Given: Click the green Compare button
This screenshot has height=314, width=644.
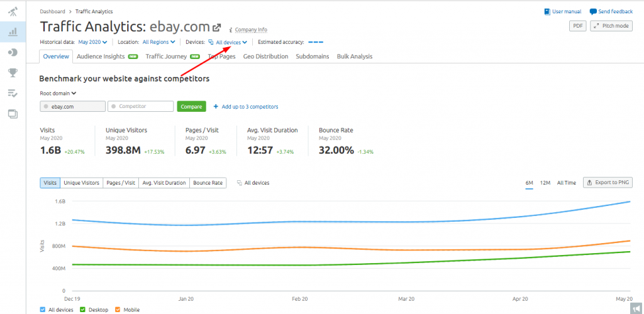Looking at the screenshot, I should pyautogui.click(x=191, y=107).
